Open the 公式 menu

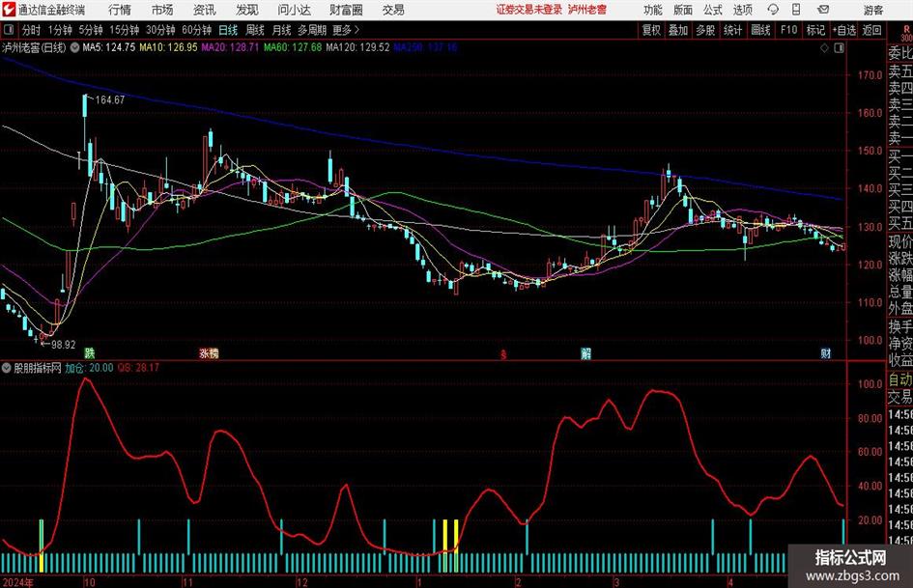(x=713, y=10)
